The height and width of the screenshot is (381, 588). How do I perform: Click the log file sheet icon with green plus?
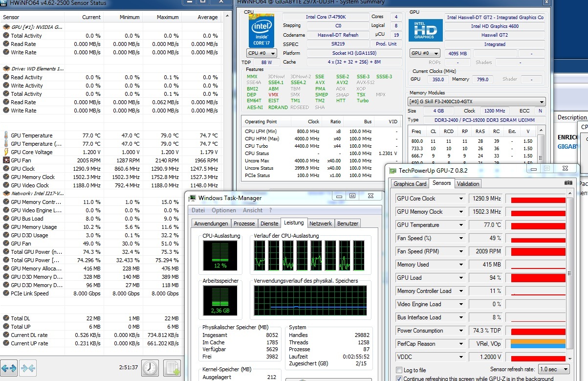[x=172, y=368]
